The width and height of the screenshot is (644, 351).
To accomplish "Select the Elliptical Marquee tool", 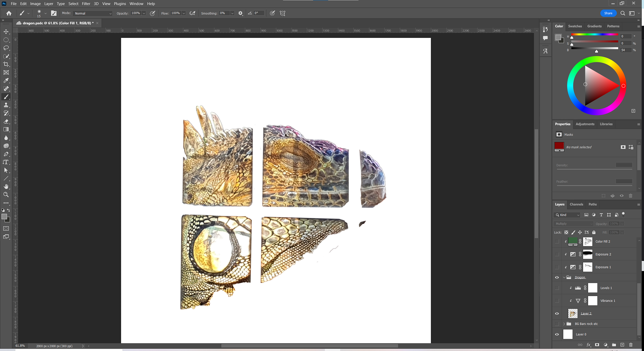I will pos(6,40).
